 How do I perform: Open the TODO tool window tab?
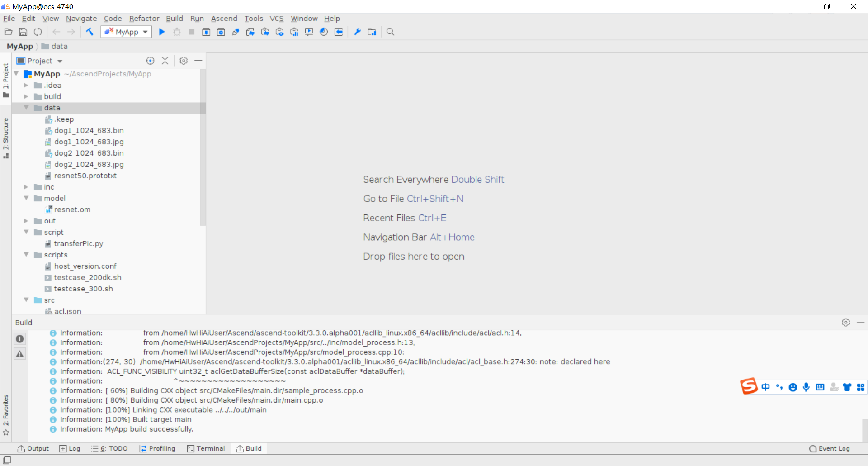(x=109, y=448)
